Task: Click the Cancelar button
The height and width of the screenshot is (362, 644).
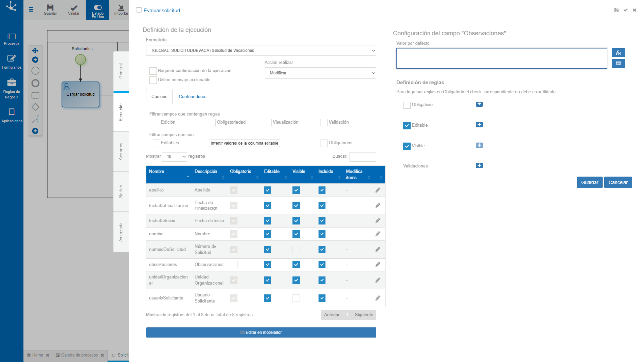Action: tap(618, 182)
